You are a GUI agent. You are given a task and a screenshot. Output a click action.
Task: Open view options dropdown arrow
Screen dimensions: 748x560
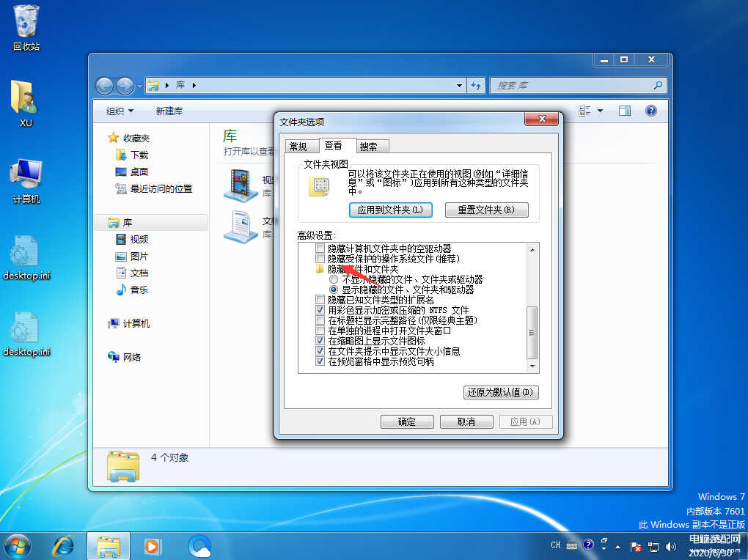(600, 111)
